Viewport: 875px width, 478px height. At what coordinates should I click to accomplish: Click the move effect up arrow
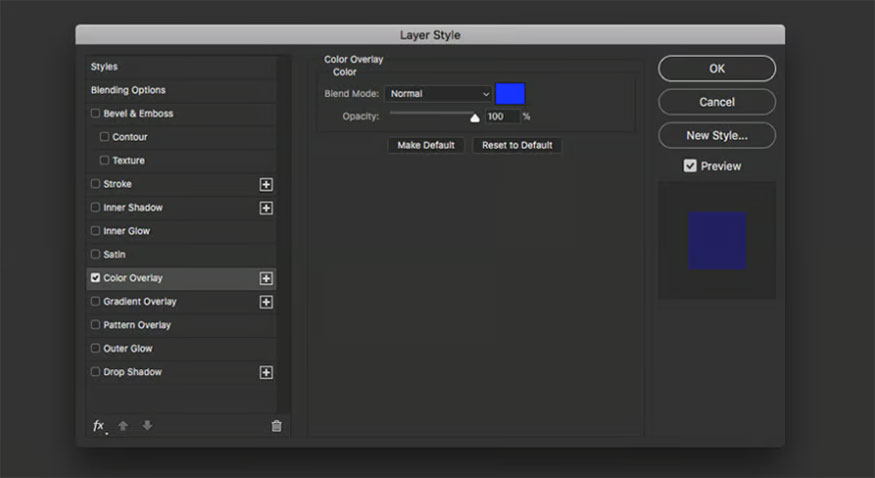[x=123, y=425]
